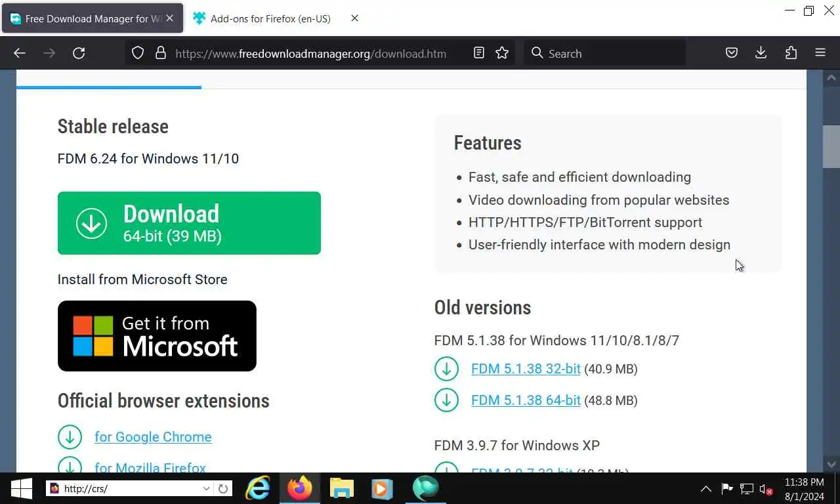The width and height of the screenshot is (840, 504).
Task: Open the media player taskbar icon
Action: point(382,488)
